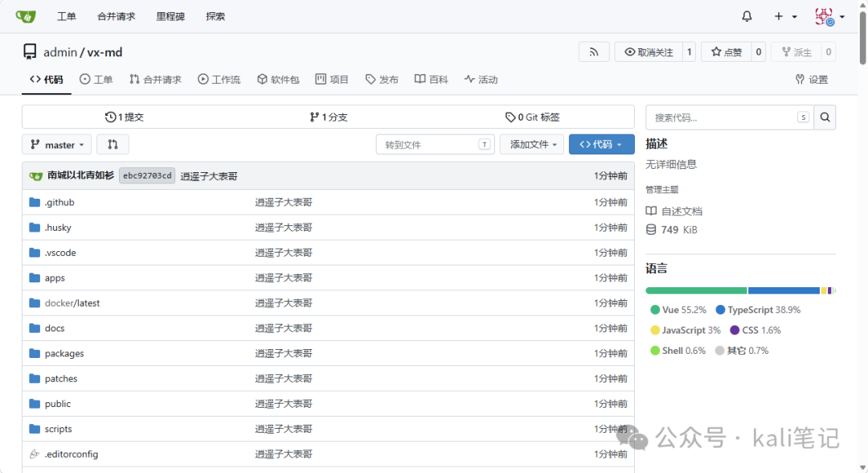The height and width of the screenshot is (473, 868).
Task: Click the blue TypeScript language bar segment
Action: (x=784, y=290)
